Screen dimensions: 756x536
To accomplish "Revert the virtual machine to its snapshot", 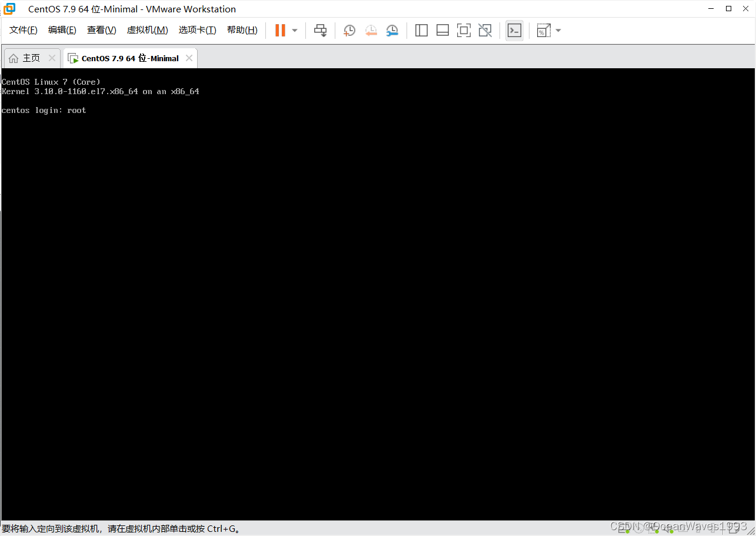I will (x=371, y=31).
